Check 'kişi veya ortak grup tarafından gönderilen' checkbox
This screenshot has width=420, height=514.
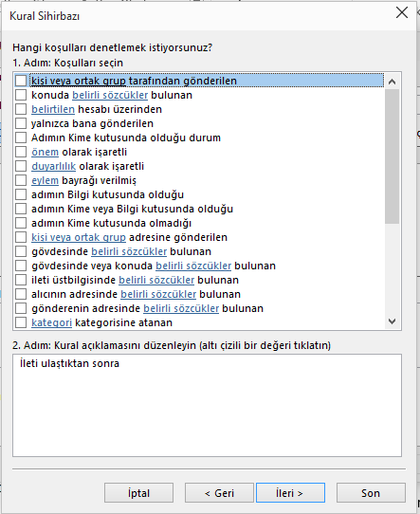coord(21,81)
